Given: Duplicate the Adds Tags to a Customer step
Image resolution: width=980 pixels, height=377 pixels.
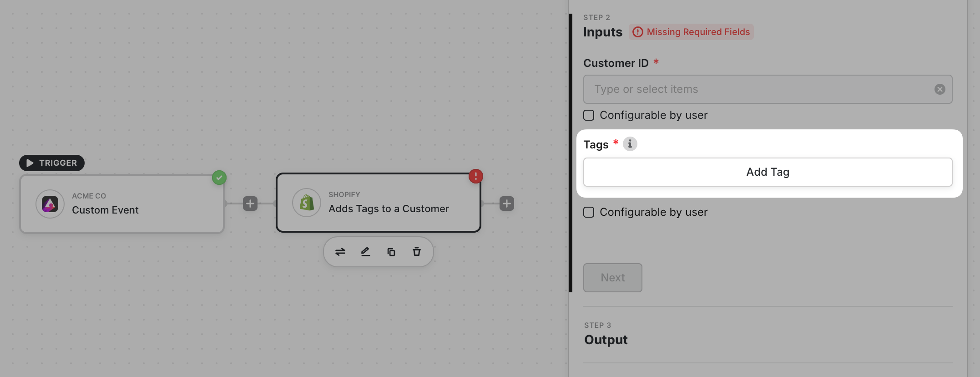Looking at the screenshot, I should tap(391, 252).
